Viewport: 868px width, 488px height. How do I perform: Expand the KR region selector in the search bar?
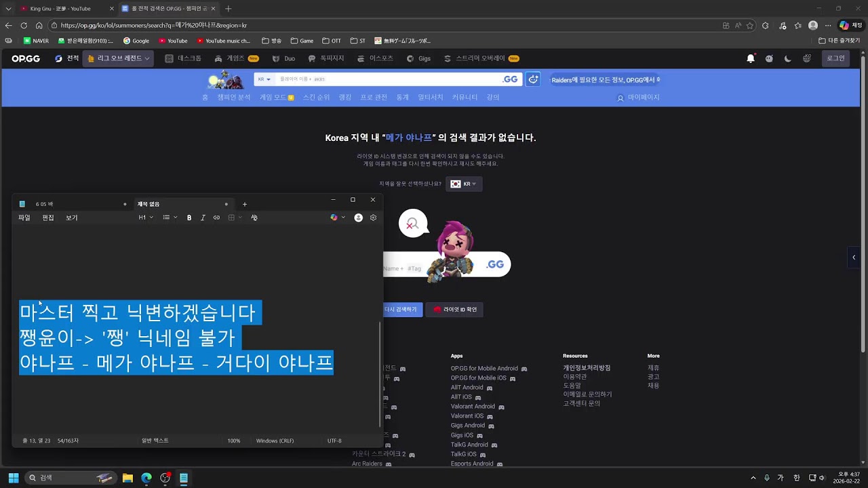point(264,79)
